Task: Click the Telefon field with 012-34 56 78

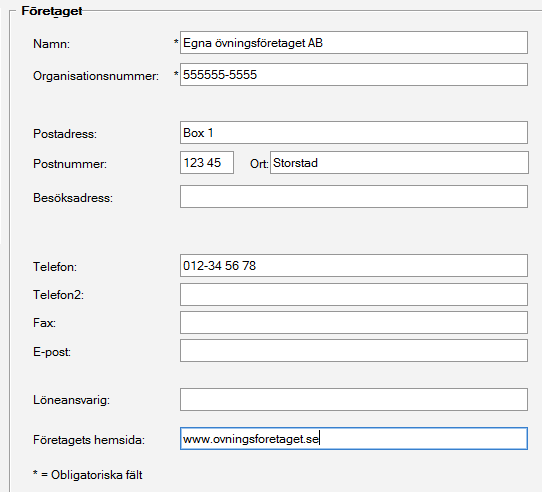Action: pyautogui.click(x=354, y=266)
